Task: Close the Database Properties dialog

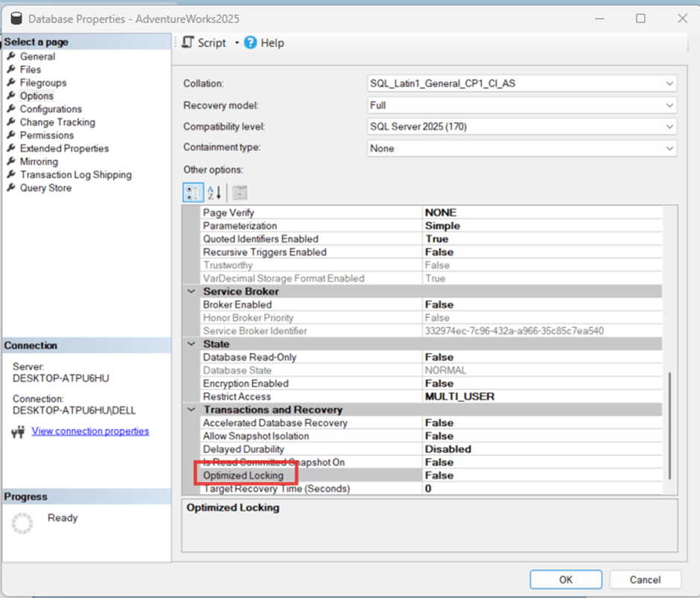Action: click(x=683, y=19)
